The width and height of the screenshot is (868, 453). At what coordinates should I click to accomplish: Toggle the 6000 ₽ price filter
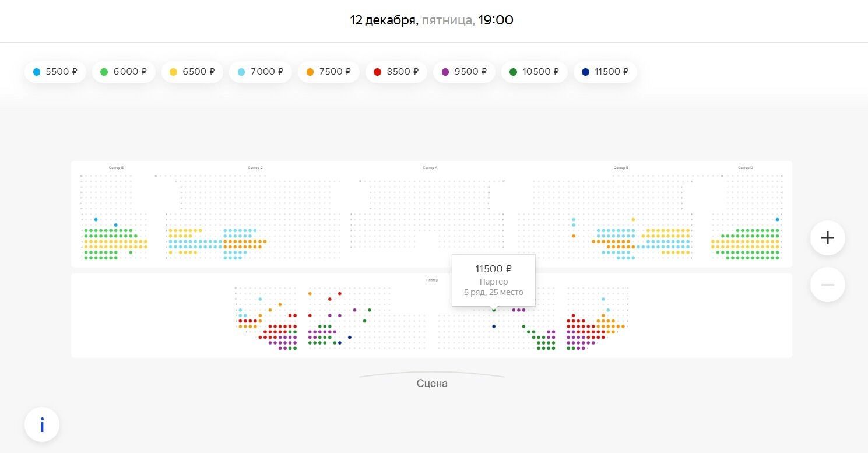tap(124, 72)
